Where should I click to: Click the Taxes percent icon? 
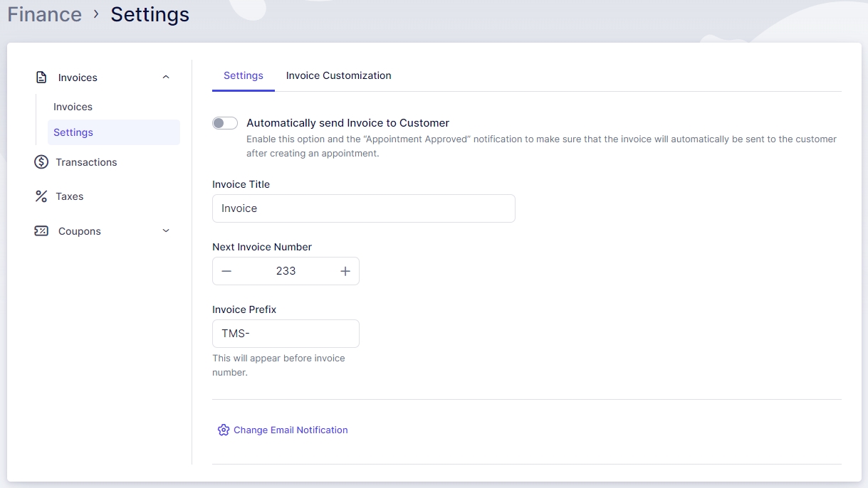point(41,196)
